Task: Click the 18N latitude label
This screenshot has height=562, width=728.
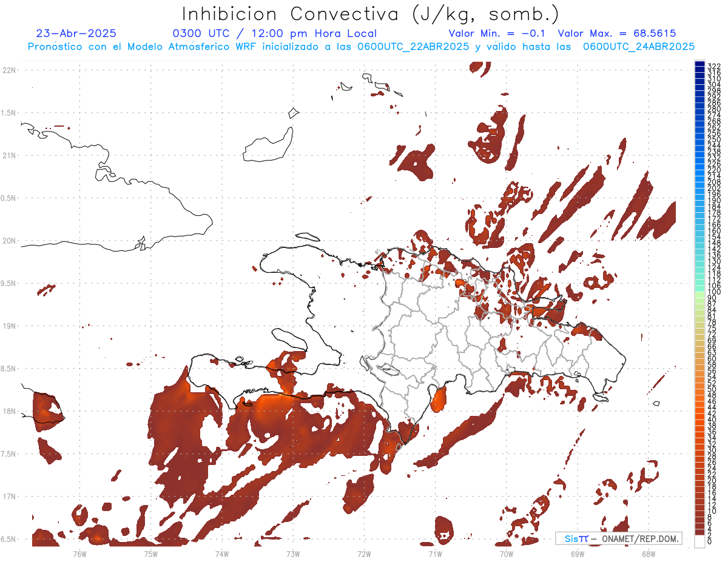Action: [x=9, y=411]
